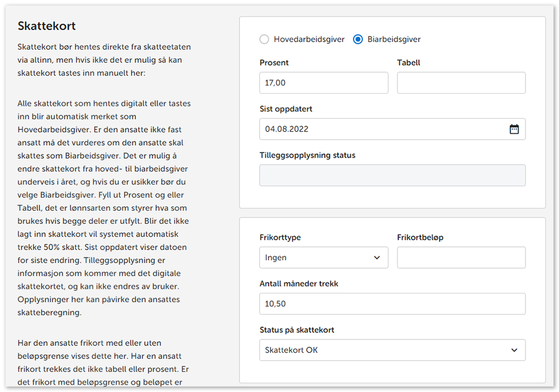Click the greyed-out Tilleggsopplysning status field

point(392,176)
